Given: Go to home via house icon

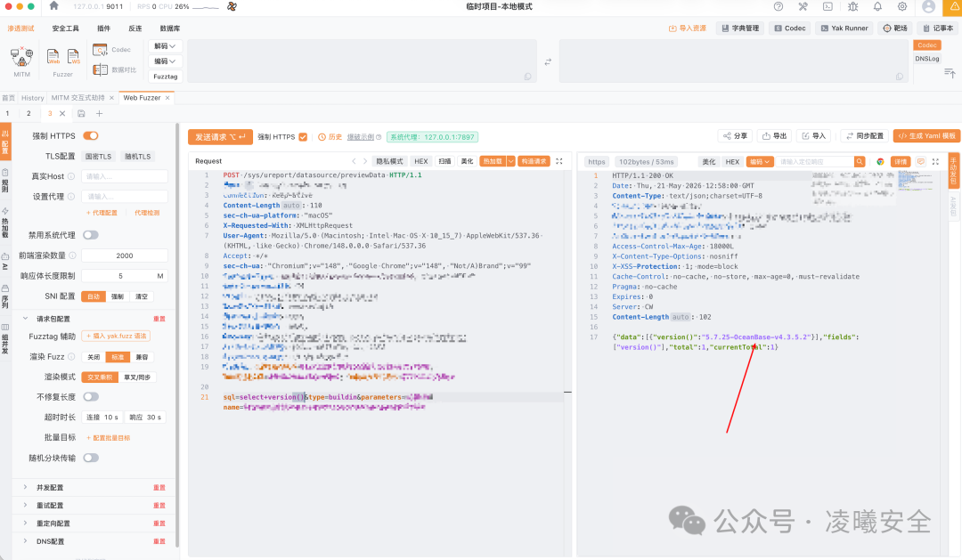Looking at the screenshot, I should (54, 6).
